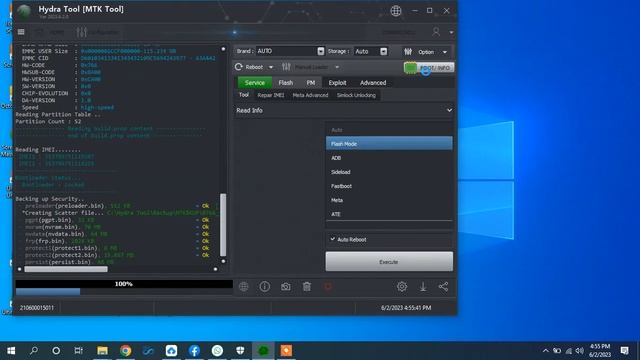Screen dimensions: 640x360
Task: Click the blue secondary progress bar
Action: tap(48, 291)
